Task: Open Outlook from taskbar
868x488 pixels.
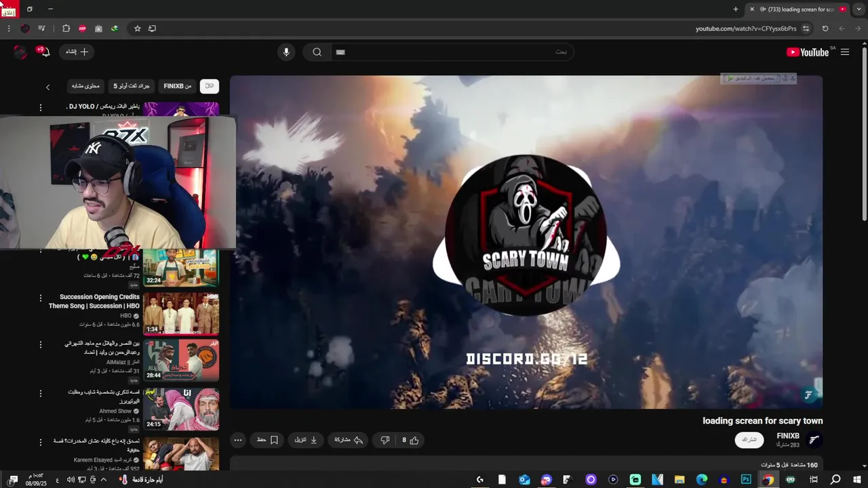Action: 524,480
